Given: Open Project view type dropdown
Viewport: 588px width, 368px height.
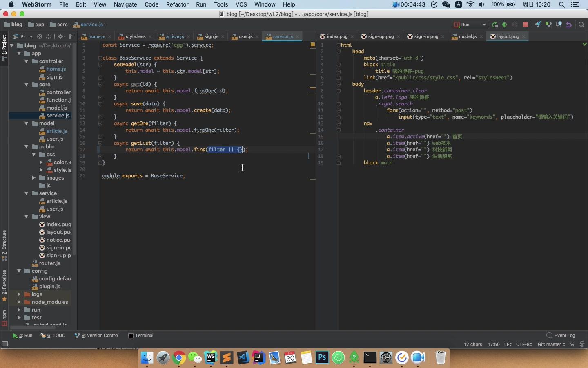Looking at the screenshot, I should coord(23,36).
